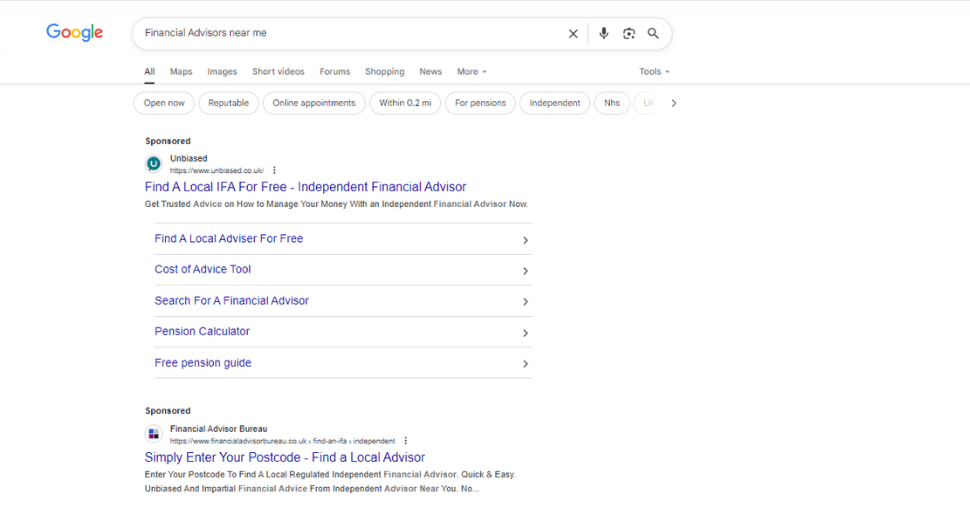Click the unbiased.co.uk URL text
Image resolution: width=970 pixels, height=517 pixels.
pos(217,171)
